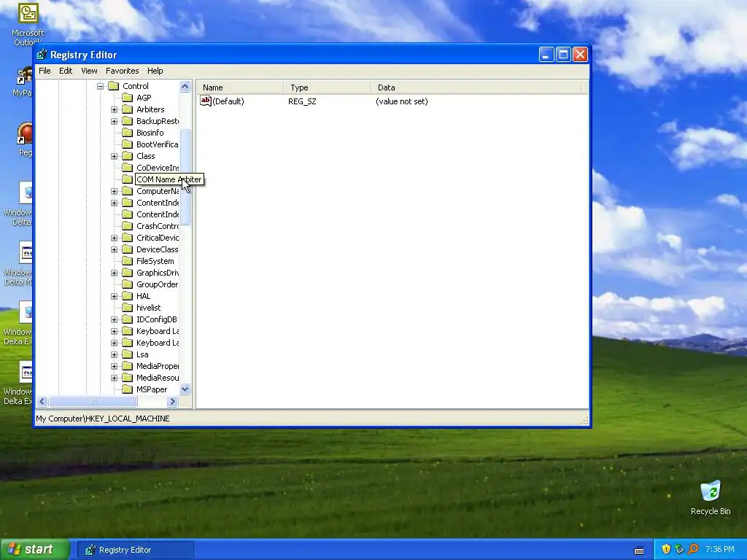Select the AGP folder icon
747x560 pixels.
point(127,98)
